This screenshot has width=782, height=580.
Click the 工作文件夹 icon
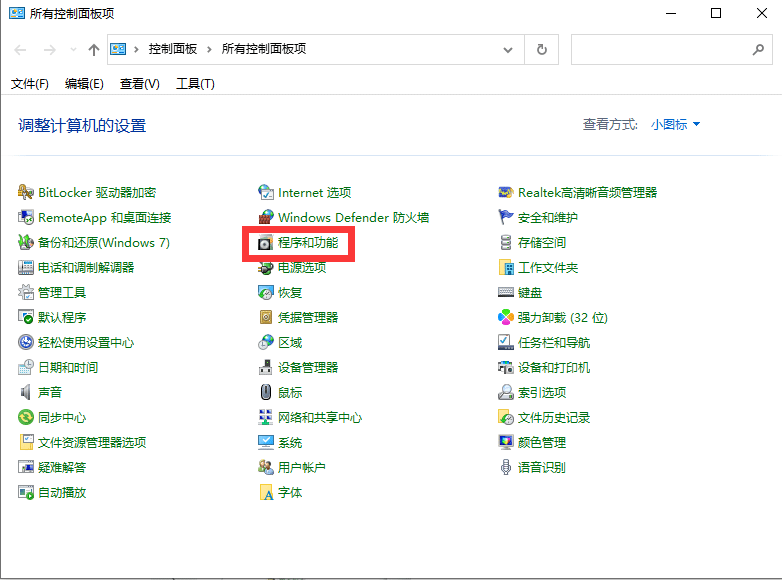(x=506, y=267)
